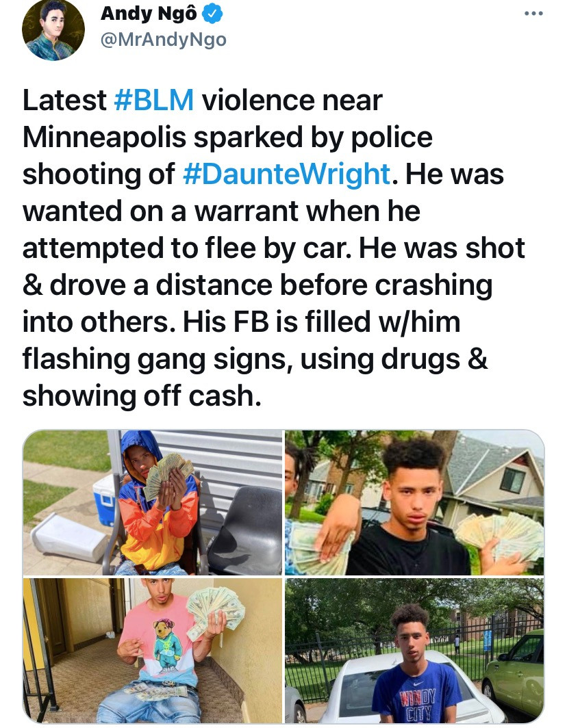Click the dark gray chair in first photo
The height and width of the screenshot is (728, 567).
(247, 530)
